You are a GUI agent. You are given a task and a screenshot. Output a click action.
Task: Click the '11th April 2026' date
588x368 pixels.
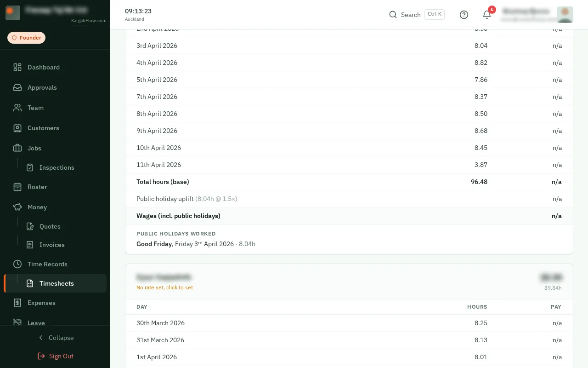pyautogui.click(x=158, y=165)
